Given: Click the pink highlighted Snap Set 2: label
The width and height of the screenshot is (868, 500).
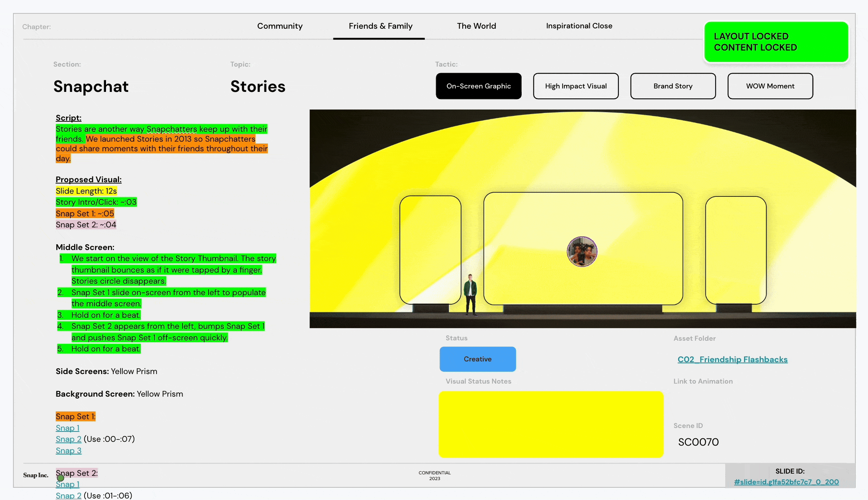Looking at the screenshot, I should [77, 473].
